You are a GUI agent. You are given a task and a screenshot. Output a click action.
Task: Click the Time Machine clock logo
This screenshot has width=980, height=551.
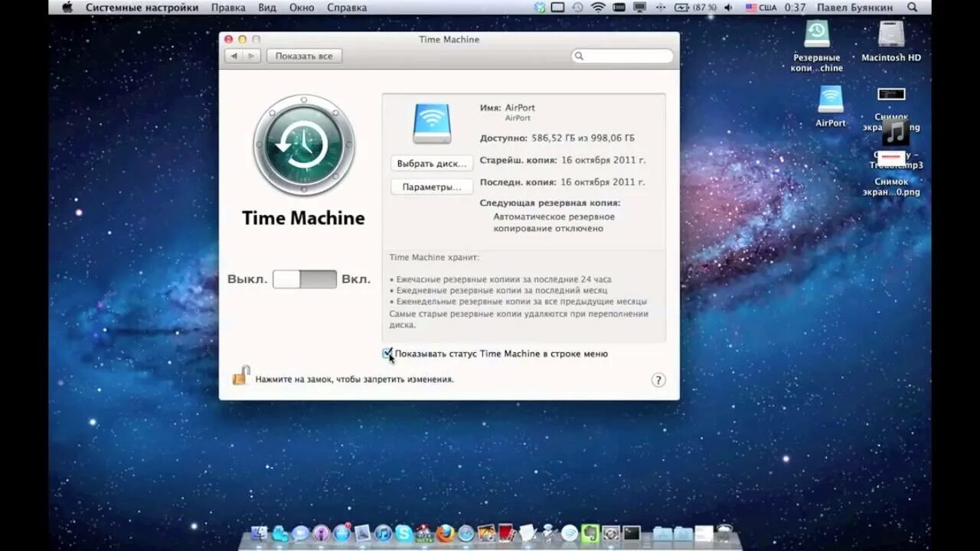click(304, 145)
